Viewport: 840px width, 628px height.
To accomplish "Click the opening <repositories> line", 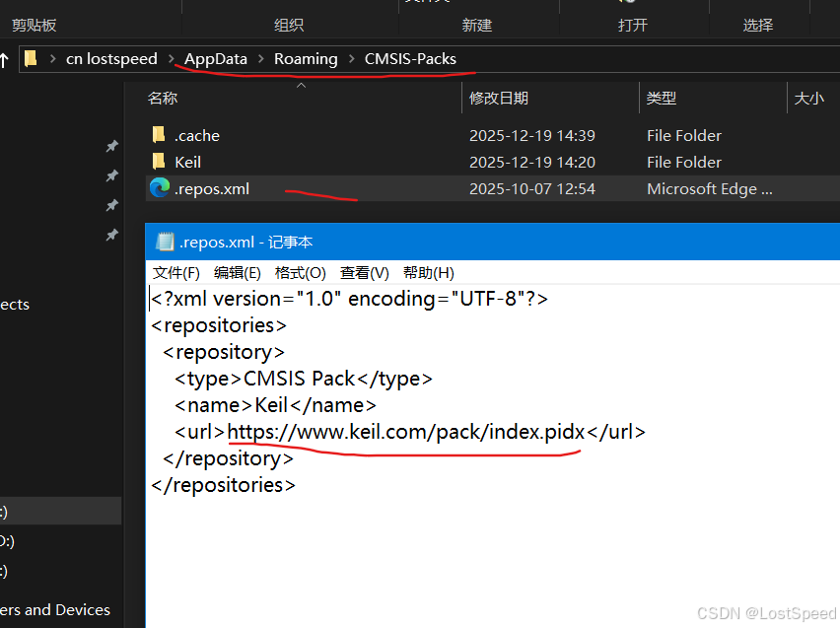I will pyautogui.click(x=219, y=325).
